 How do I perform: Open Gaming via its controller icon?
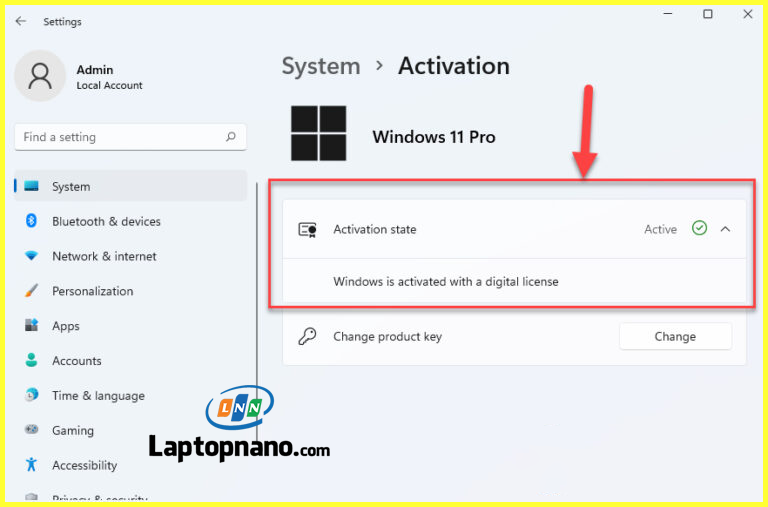pos(31,430)
